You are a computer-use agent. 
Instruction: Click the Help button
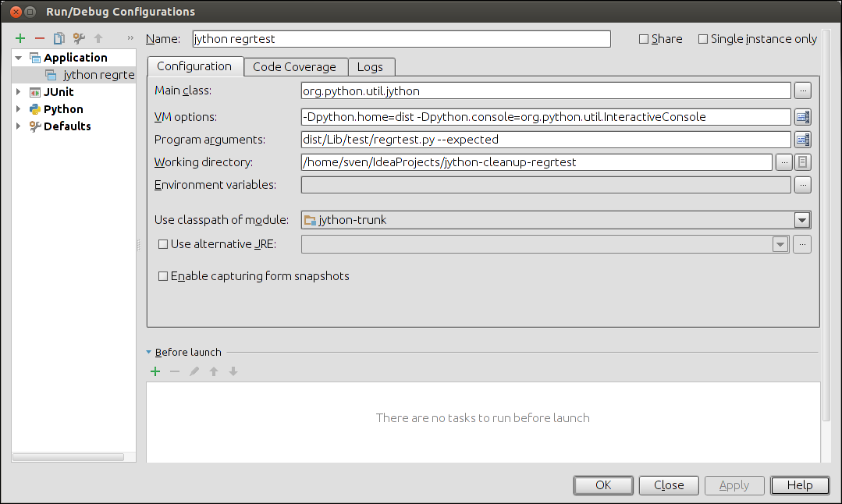pyautogui.click(x=799, y=485)
